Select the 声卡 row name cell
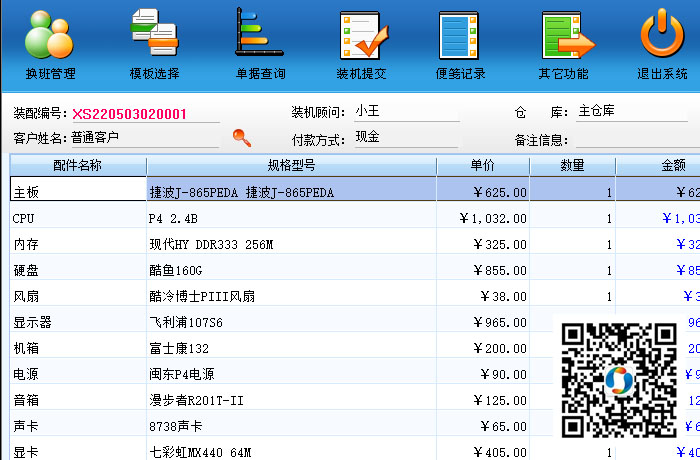 (78, 422)
